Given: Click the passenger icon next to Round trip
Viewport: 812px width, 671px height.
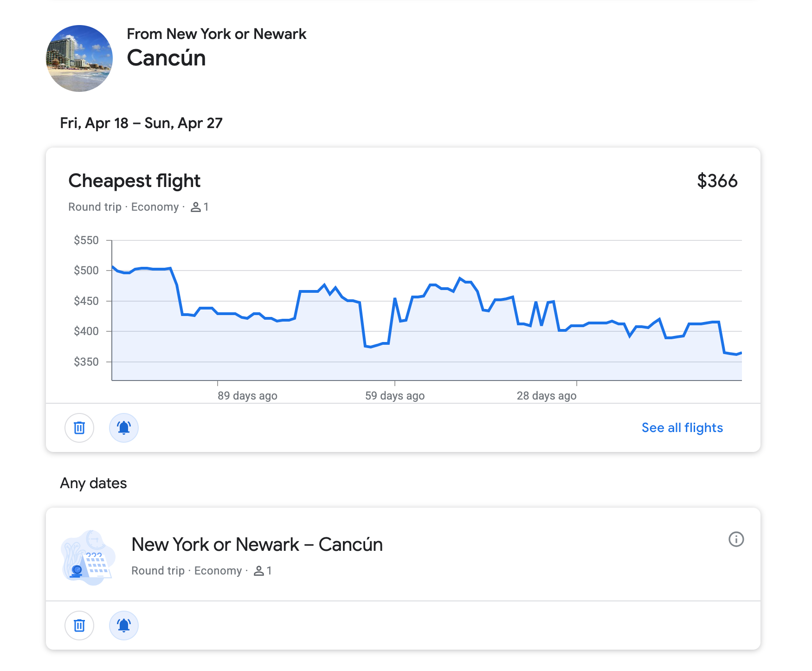Looking at the screenshot, I should (196, 207).
